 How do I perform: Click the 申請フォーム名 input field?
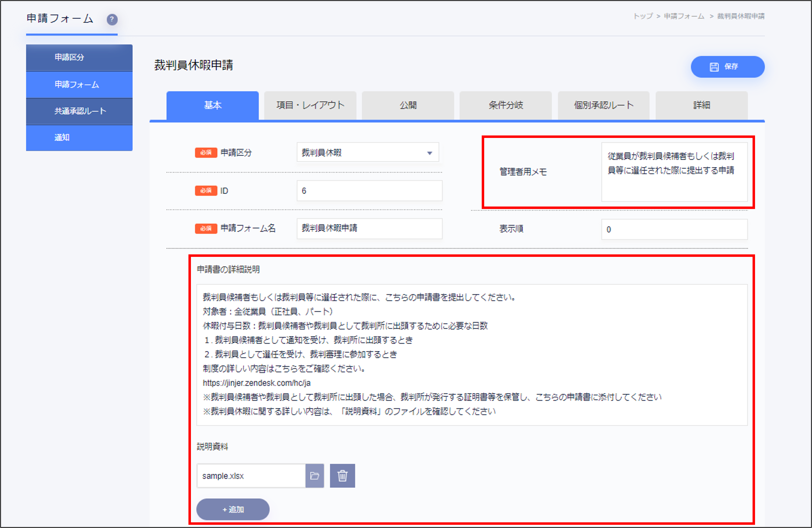(369, 228)
